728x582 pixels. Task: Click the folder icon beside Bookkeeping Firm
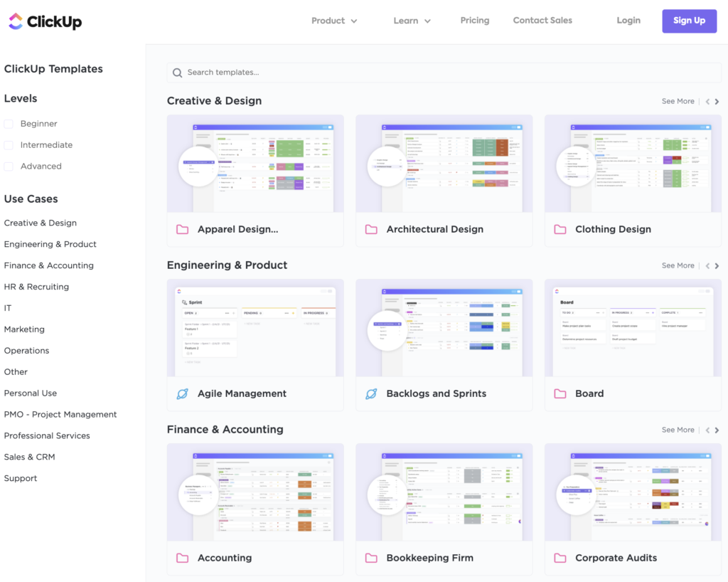[370, 558]
